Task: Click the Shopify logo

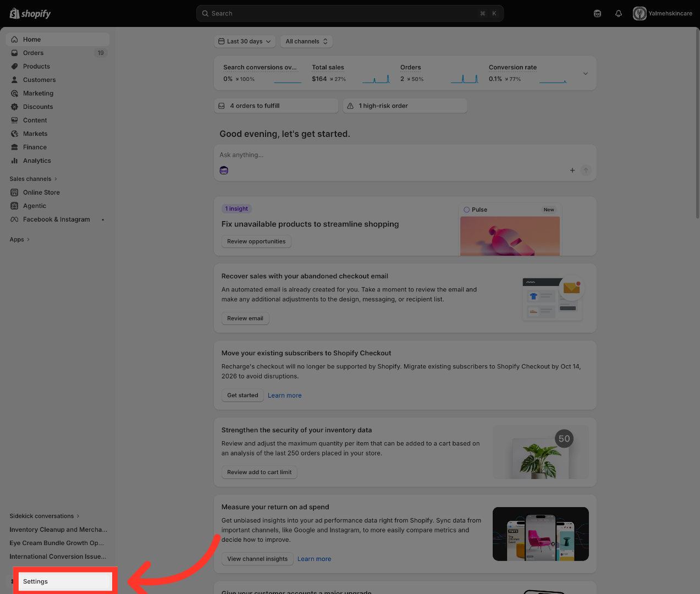Action: click(x=30, y=14)
